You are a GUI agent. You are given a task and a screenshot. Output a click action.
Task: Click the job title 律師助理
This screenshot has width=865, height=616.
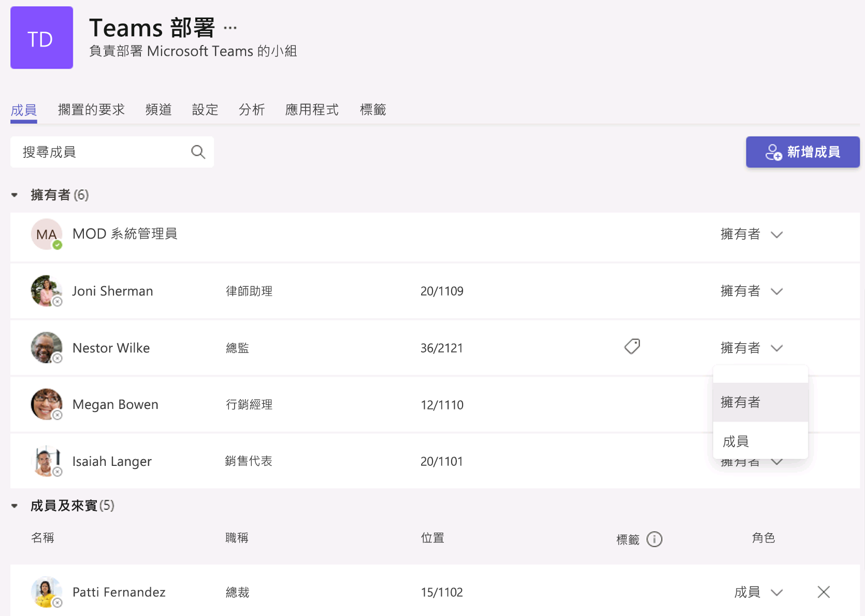click(249, 291)
